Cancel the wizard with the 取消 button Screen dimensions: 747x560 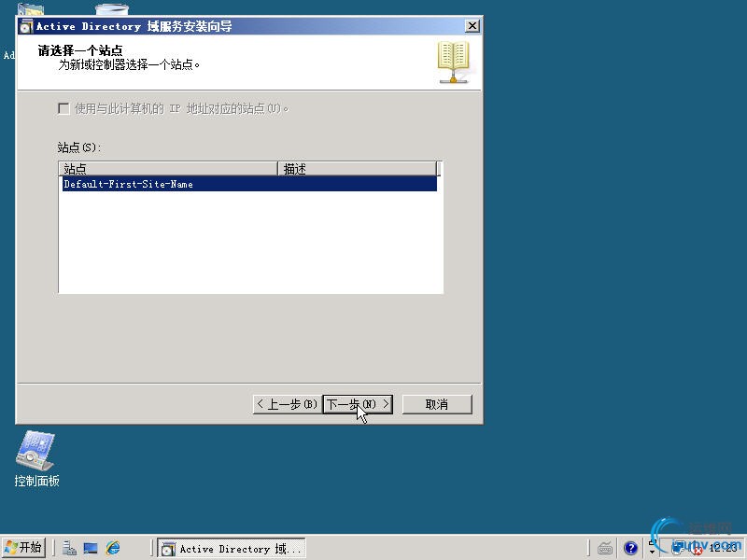pyautogui.click(x=437, y=404)
